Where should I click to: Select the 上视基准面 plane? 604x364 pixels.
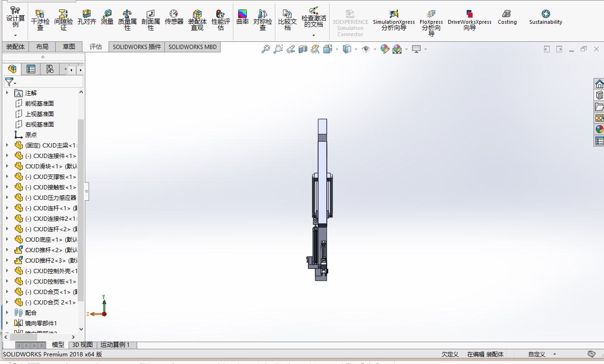(x=40, y=114)
